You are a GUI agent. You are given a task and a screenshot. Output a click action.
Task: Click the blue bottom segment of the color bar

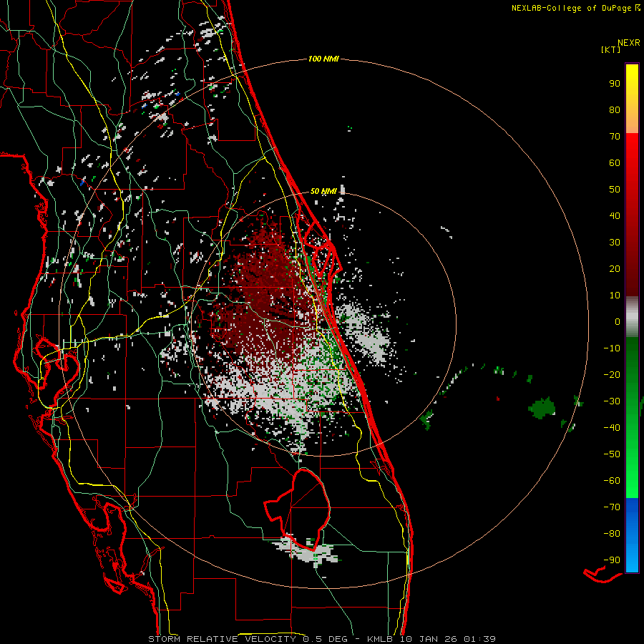632,535
